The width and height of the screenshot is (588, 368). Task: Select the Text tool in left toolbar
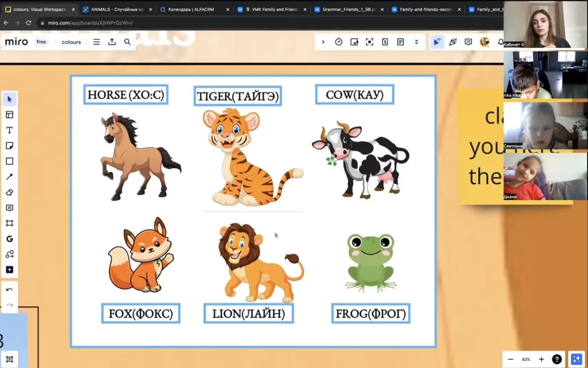tap(9, 130)
